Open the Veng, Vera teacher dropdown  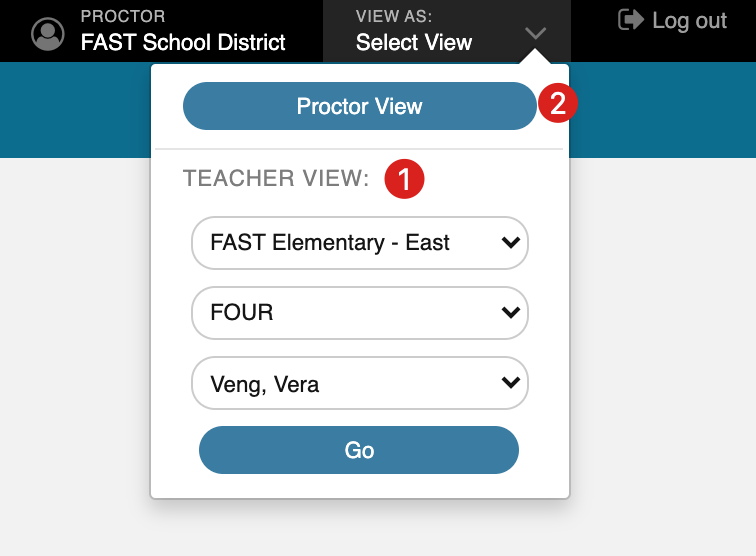pyautogui.click(x=360, y=383)
